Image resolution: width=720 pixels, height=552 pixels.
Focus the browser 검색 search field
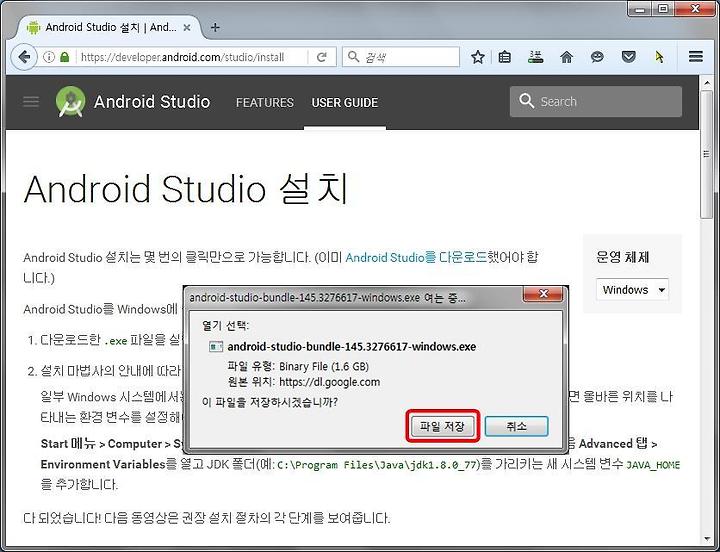(x=401, y=56)
